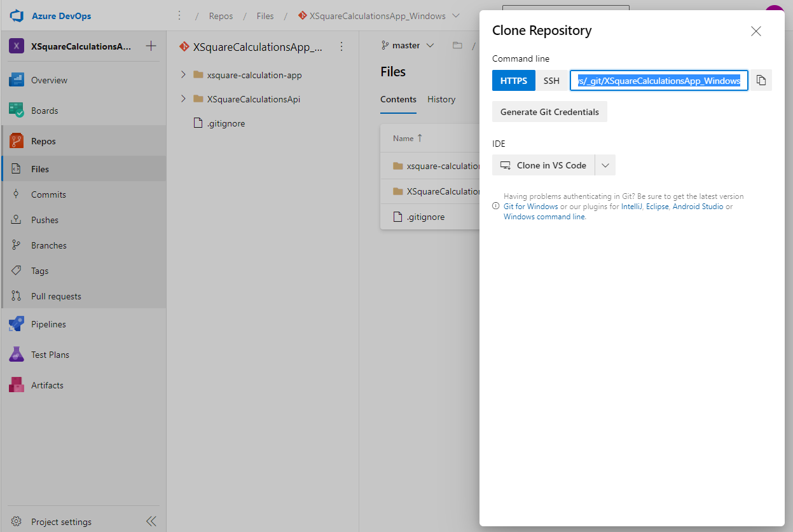The image size is (793, 532).
Task: Open XSquareCalculation folder row in files table
Action: pos(430,191)
